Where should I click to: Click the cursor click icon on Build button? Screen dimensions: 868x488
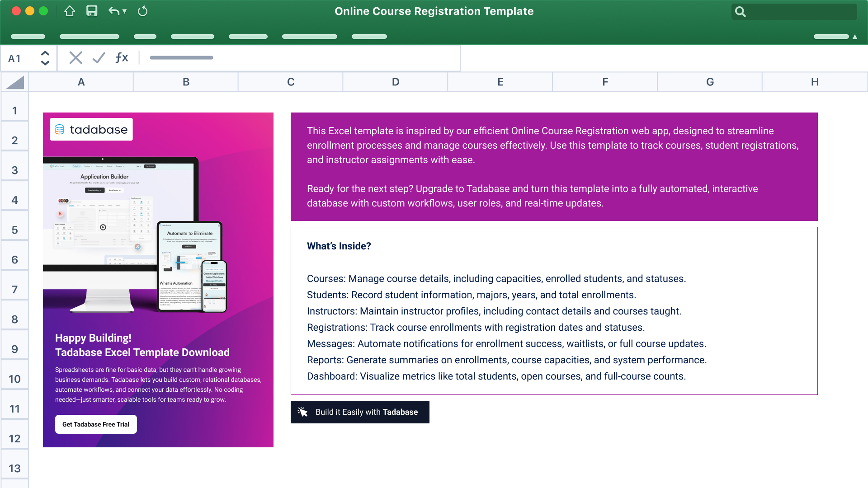pyautogui.click(x=303, y=412)
